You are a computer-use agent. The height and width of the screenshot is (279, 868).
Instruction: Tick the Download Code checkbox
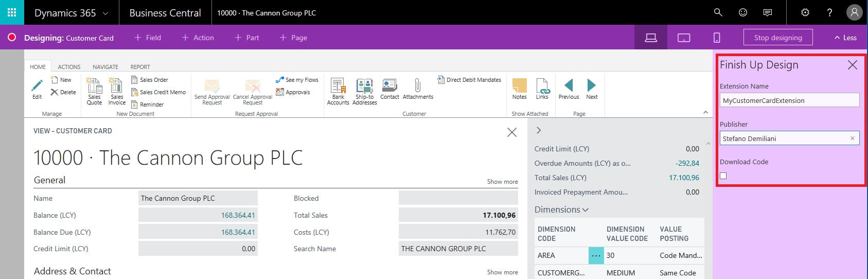pyautogui.click(x=723, y=176)
